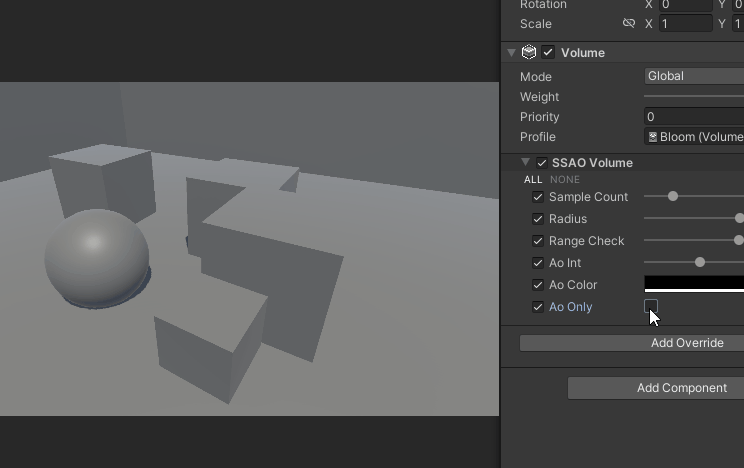This screenshot has width=744, height=468.
Task: Collapse the SSAO Volume foldout
Action: [525, 162]
